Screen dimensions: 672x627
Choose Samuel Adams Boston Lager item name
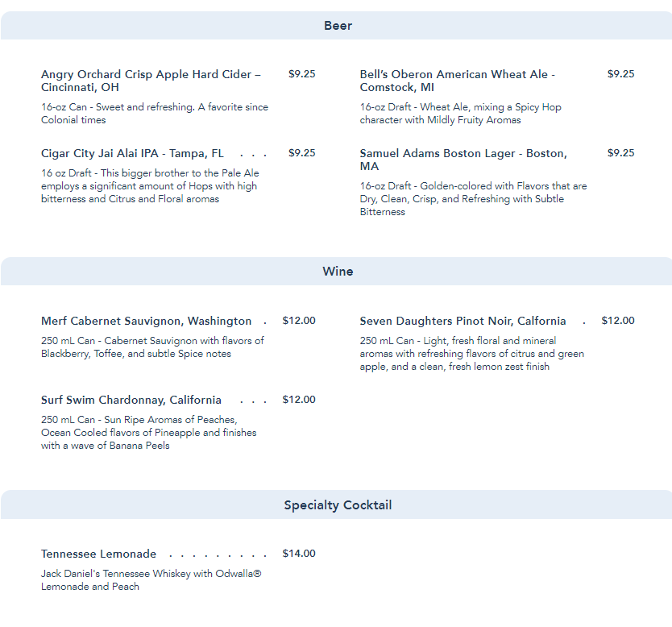pyautogui.click(x=463, y=160)
